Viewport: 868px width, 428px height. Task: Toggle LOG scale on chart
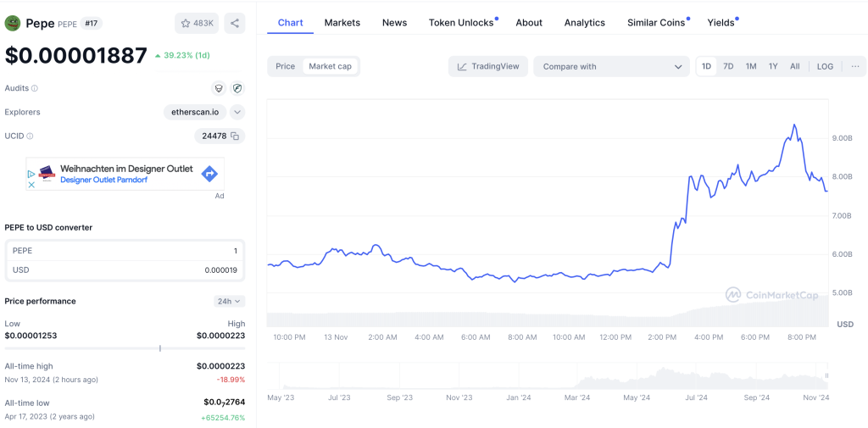(x=825, y=66)
